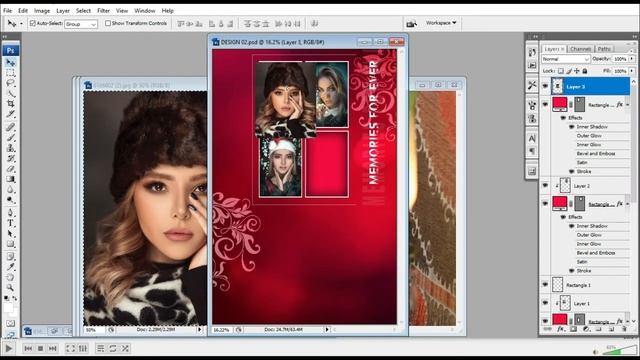Swap foreground and background colors
The height and width of the screenshot is (360, 640).
click(x=15, y=298)
